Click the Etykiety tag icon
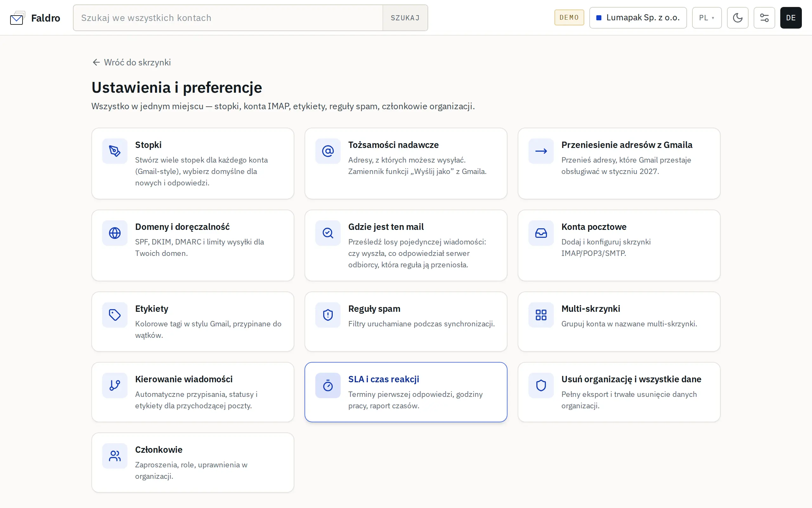The image size is (812, 508). click(115, 315)
